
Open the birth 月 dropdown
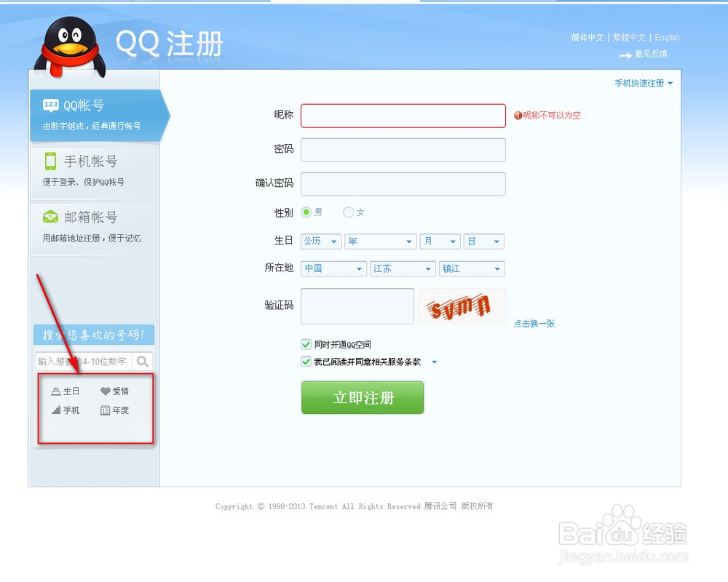pos(440,242)
